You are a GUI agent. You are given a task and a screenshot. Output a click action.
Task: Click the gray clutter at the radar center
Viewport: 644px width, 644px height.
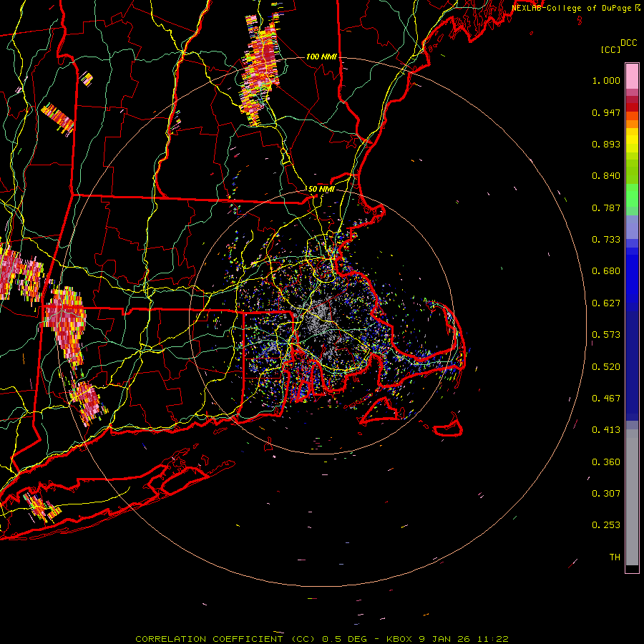tap(318, 318)
